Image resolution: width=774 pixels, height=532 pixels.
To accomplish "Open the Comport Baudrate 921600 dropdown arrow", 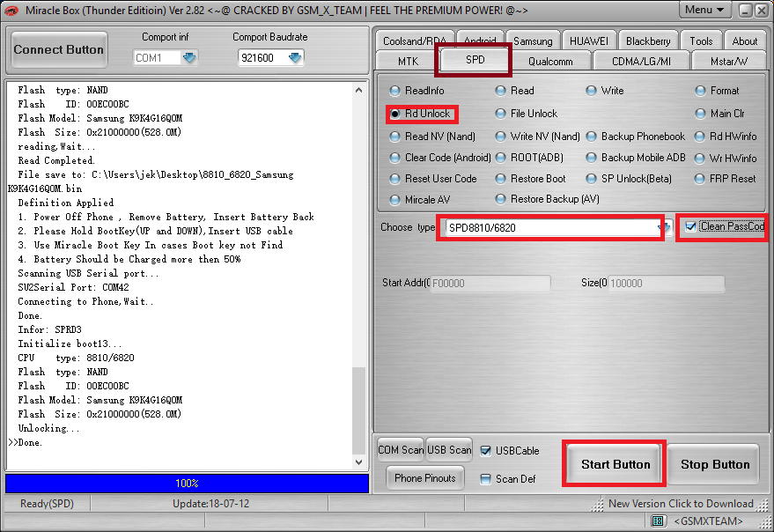I will [295, 58].
